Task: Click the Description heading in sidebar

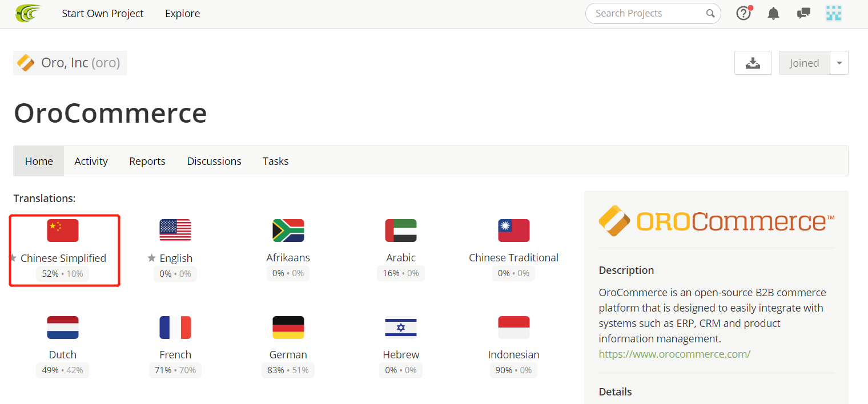Action: 626,270
